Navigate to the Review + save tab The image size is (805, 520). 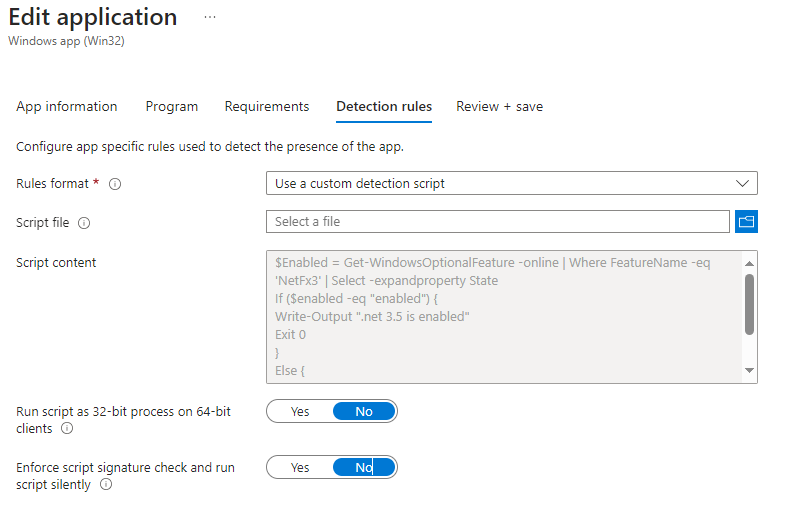tap(500, 106)
